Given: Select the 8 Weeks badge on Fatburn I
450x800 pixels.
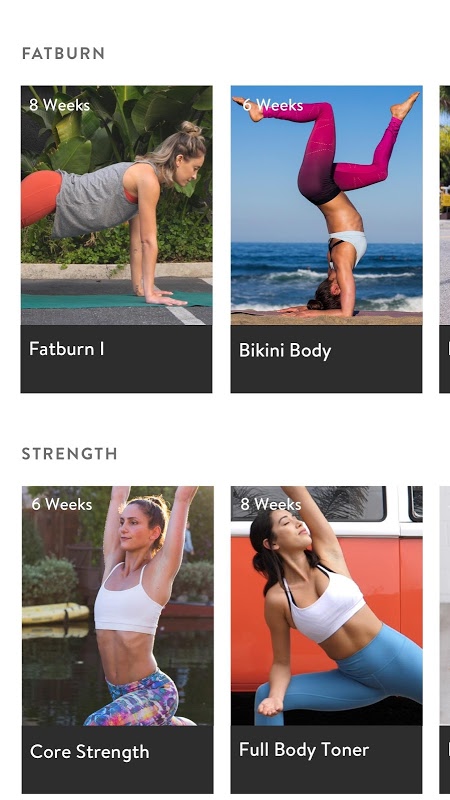Looking at the screenshot, I should (59, 105).
